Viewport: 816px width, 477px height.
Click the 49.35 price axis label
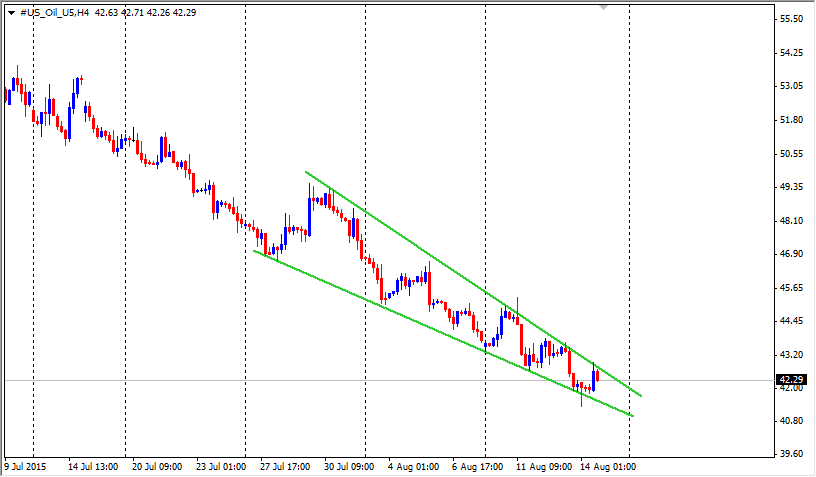[792, 186]
